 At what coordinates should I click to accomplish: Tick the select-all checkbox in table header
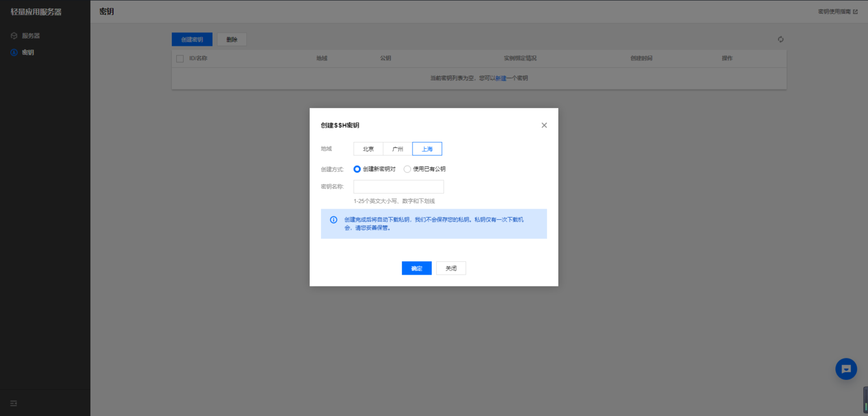(x=180, y=59)
